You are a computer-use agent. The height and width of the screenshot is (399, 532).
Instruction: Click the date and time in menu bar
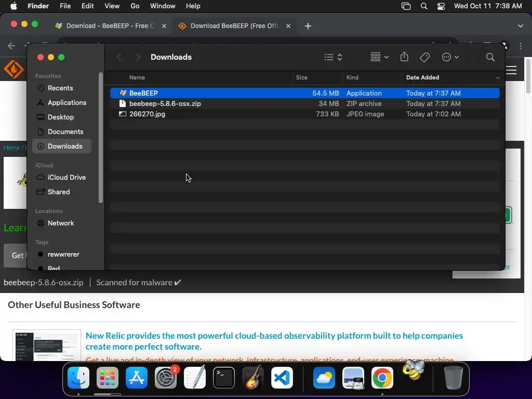tap(488, 6)
